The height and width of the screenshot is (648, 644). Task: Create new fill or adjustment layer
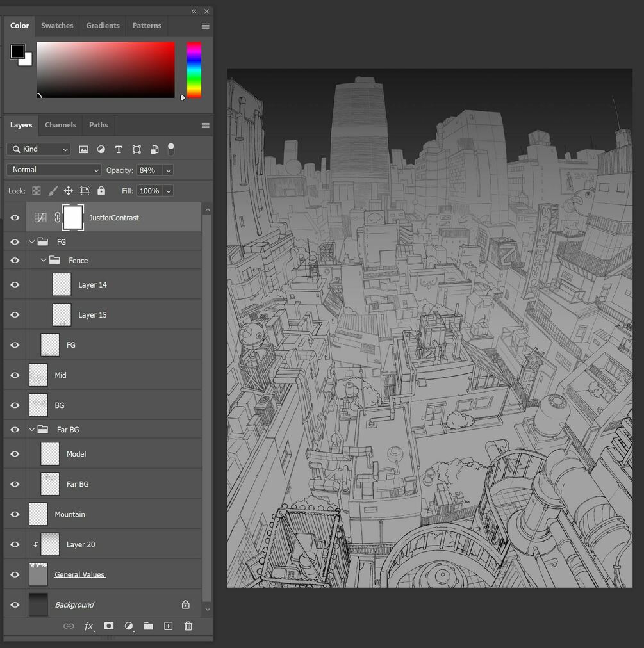(129, 626)
